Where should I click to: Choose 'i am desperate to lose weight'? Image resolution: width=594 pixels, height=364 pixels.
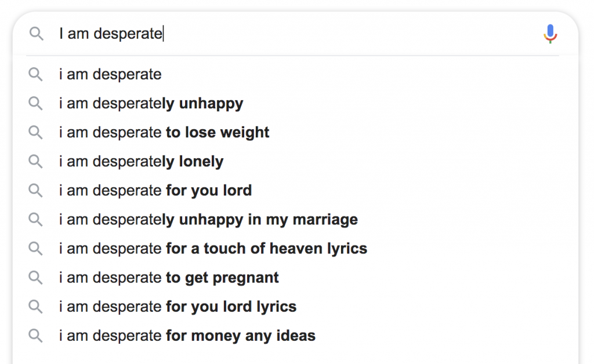295,132
